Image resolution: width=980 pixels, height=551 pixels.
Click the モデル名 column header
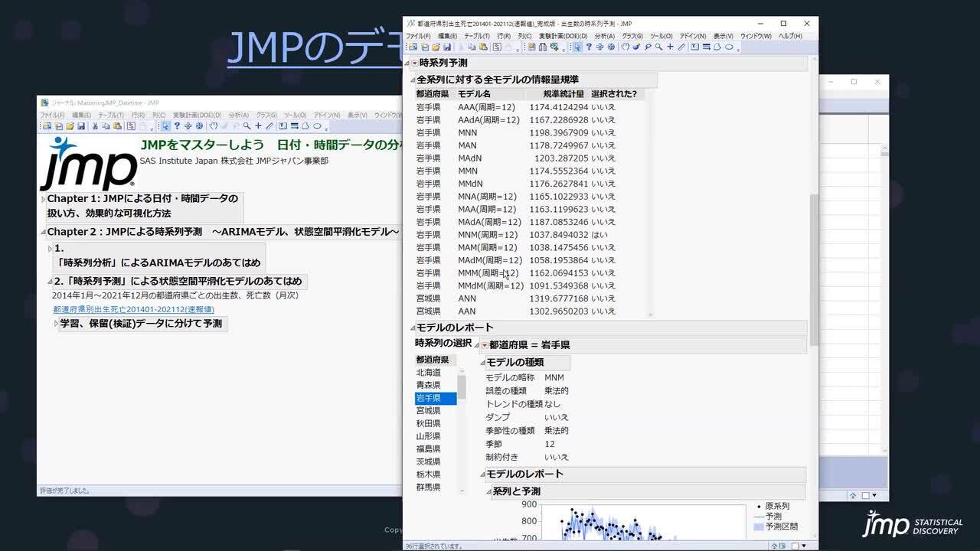point(474,94)
